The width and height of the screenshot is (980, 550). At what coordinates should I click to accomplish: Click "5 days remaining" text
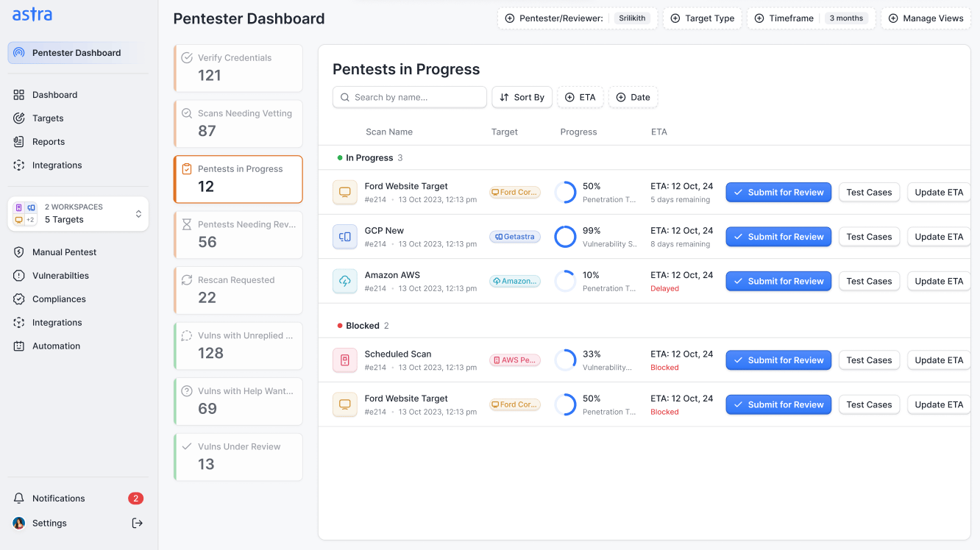681,200
